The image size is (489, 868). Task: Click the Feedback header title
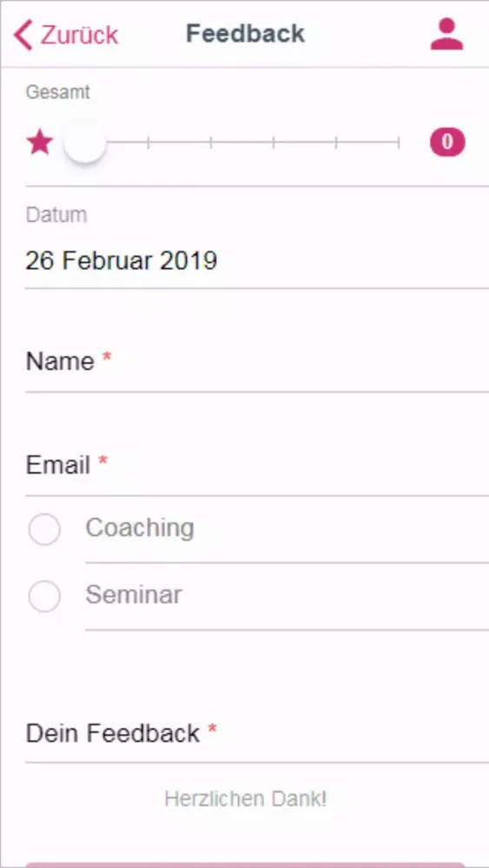245,34
